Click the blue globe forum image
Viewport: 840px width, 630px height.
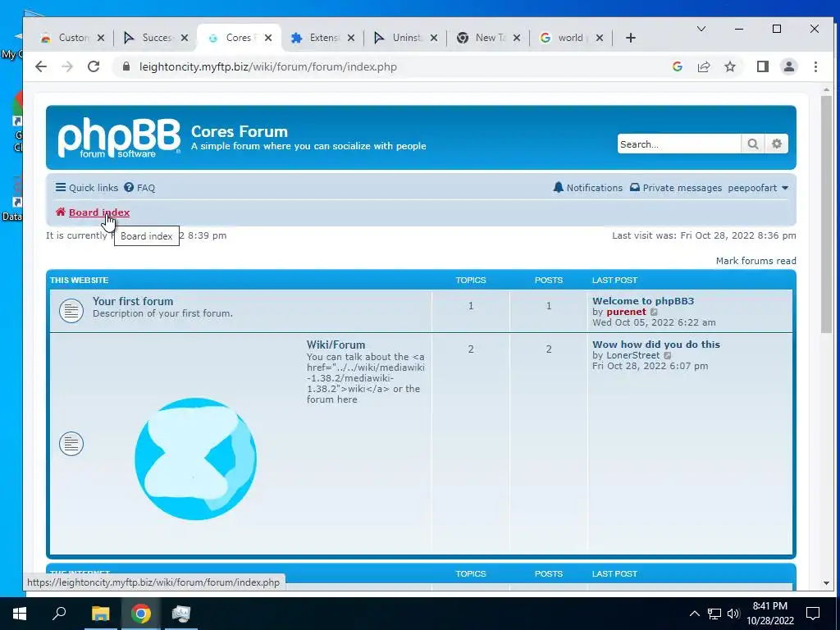(x=195, y=459)
